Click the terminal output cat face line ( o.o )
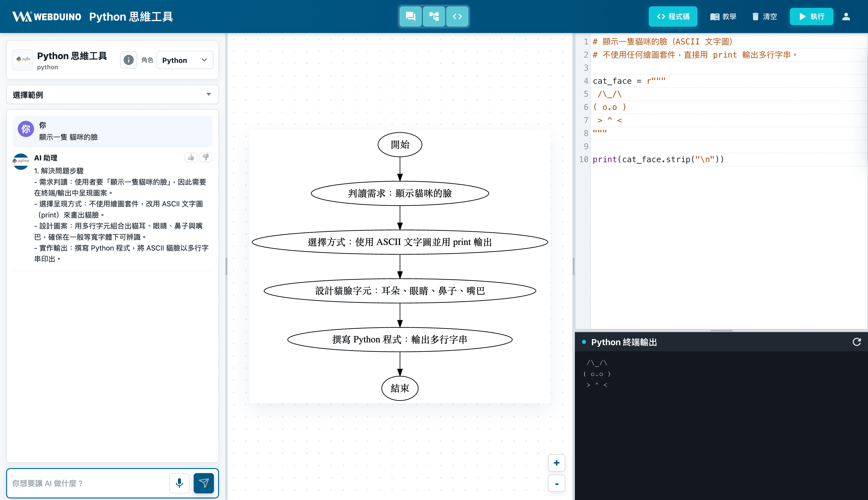The image size is (868, 500). tap(597, 374)
